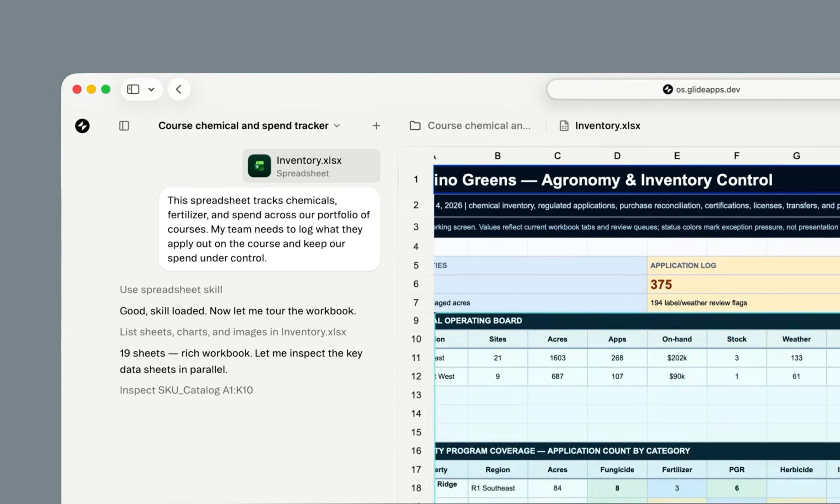840x504 pixels.
Task: Select column G header
Action: (x=797, y=156)
